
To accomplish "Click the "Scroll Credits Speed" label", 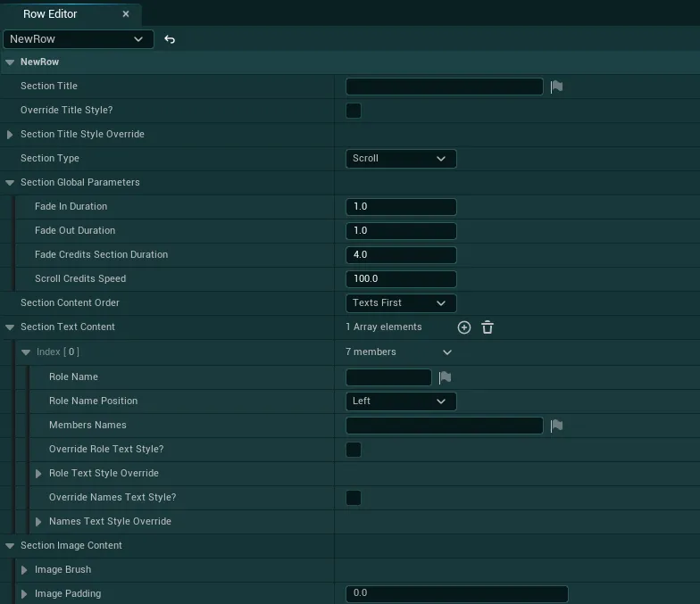I will coord(80,278).
